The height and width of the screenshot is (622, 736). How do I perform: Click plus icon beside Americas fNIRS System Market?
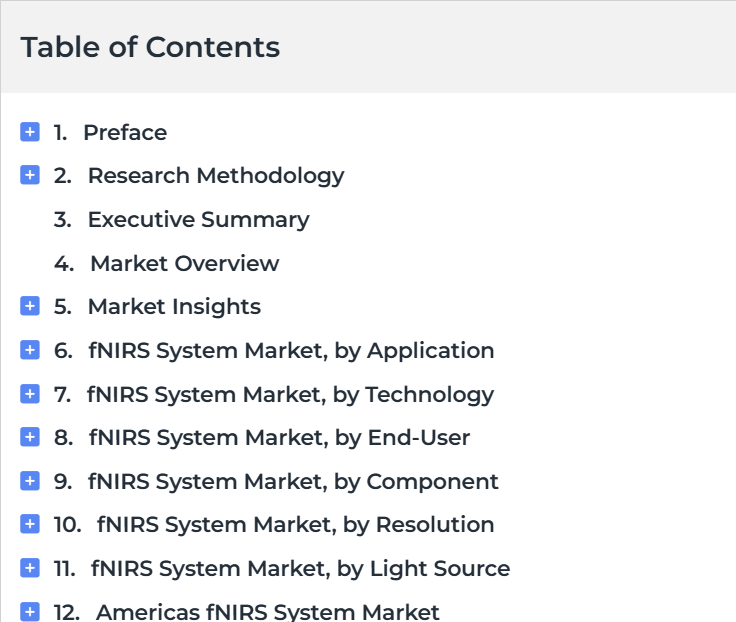pos(30,611)
